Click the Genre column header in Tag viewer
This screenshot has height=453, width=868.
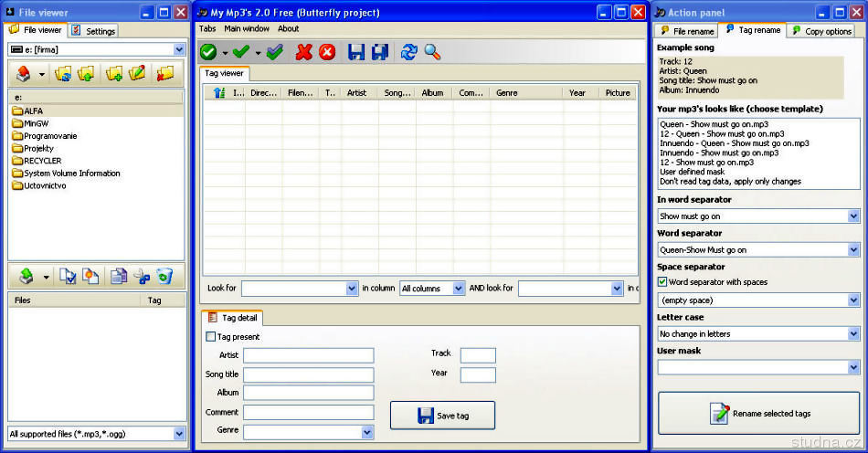(x=526, y=93)
